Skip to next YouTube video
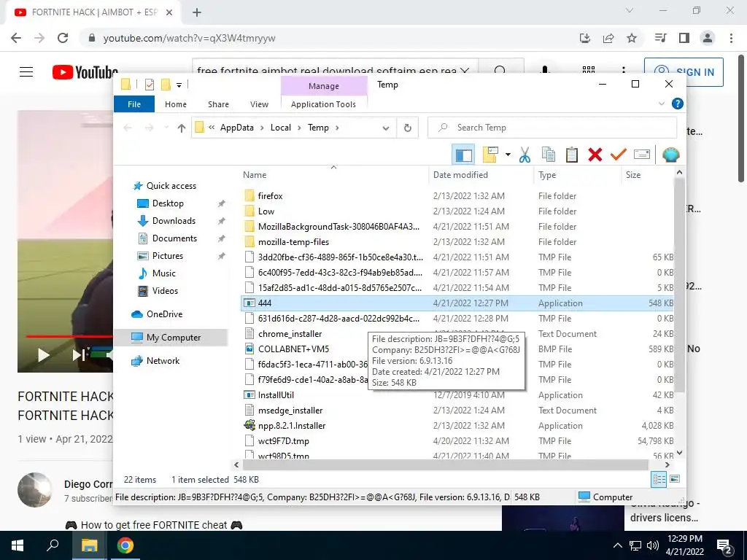Viewport: 747px width, 560px height. click(79, 355)
